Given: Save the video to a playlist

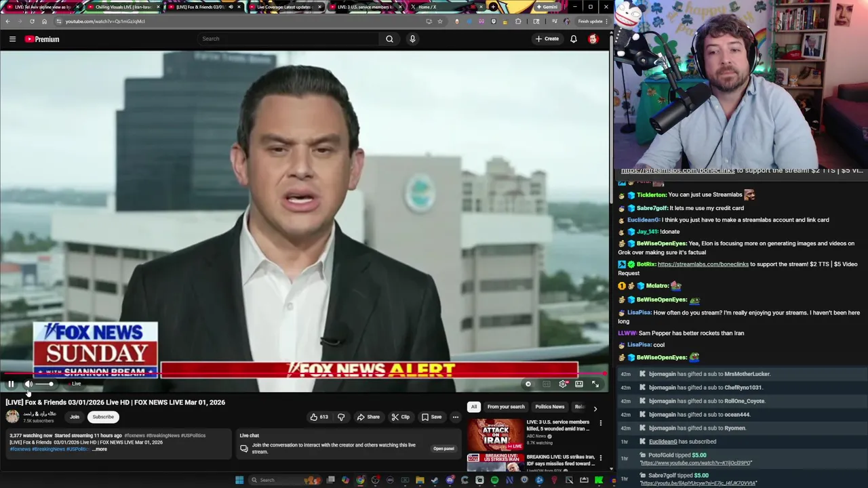Looking at the screenshot, I should 431,417.
